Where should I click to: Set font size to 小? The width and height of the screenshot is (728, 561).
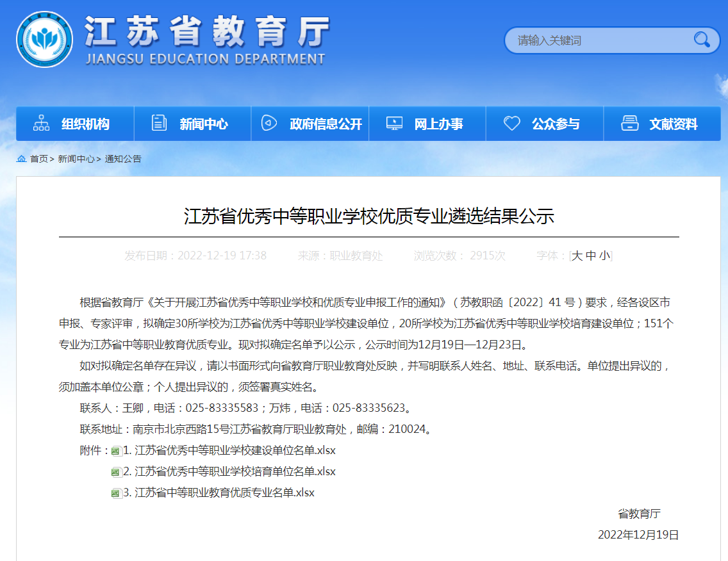[x=604, y=256]
